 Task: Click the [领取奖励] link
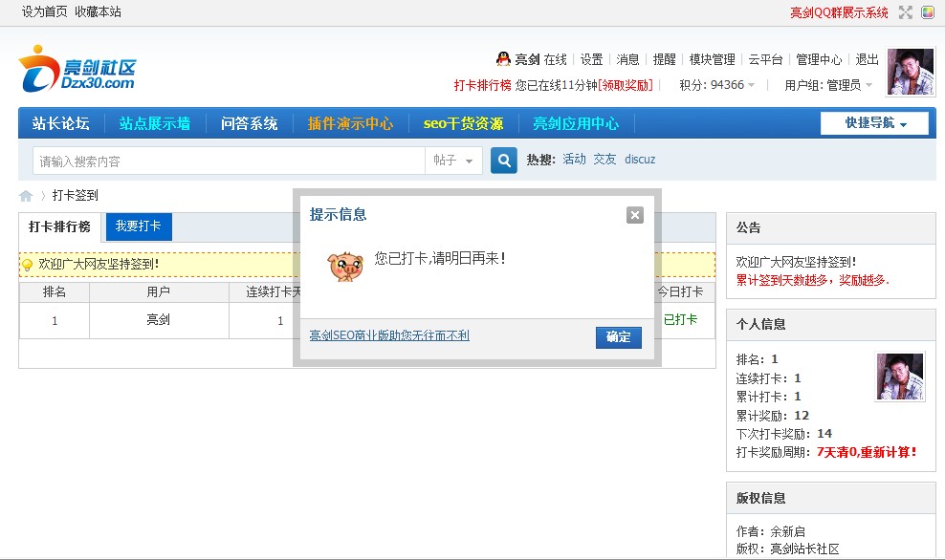(626, 85)
